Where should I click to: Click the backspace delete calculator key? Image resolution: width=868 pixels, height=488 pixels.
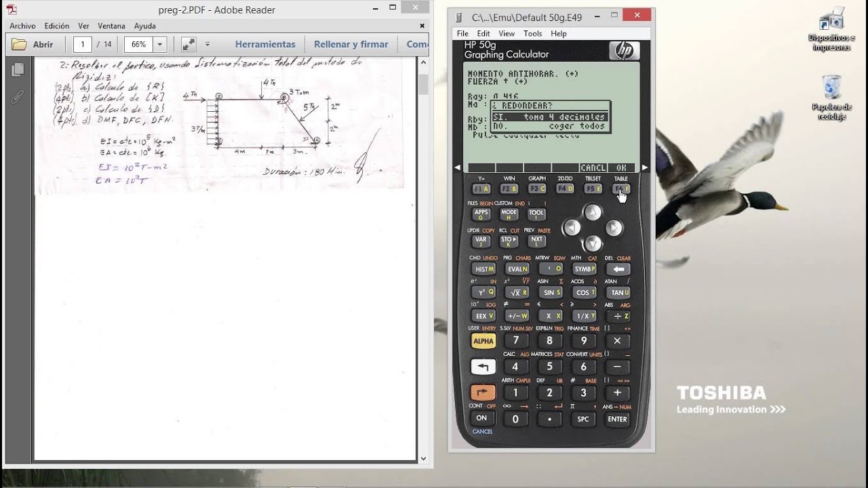coord(618,269)
